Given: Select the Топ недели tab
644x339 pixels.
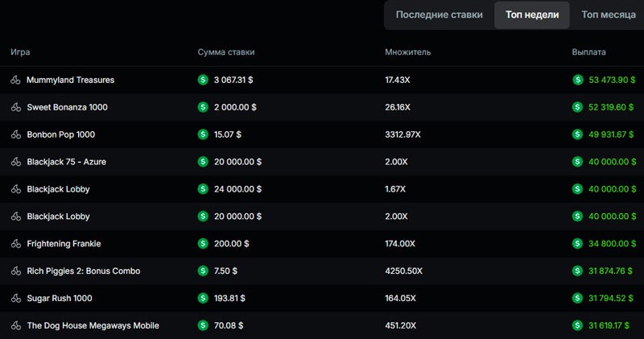Looking at the screenshot, I should 531,14.
